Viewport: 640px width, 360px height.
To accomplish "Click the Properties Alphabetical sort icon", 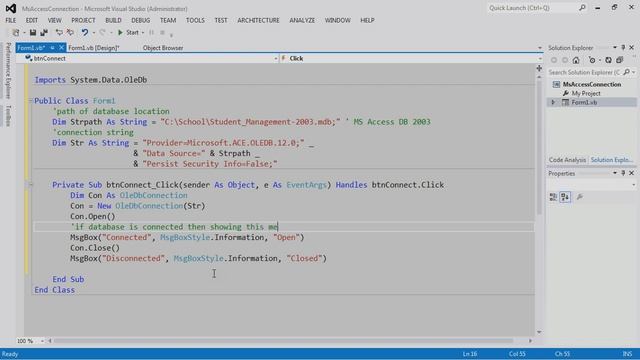I will [x=565, y=197].
